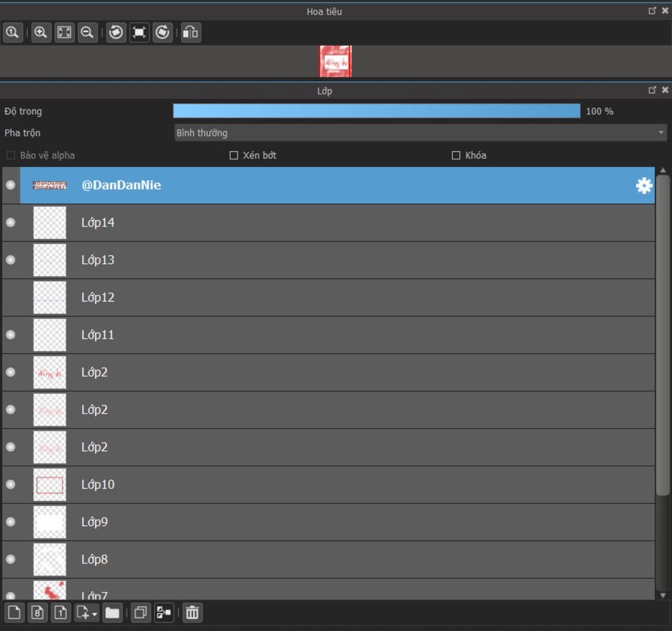Click the zoom out magnifier icon

coord(87,33)
